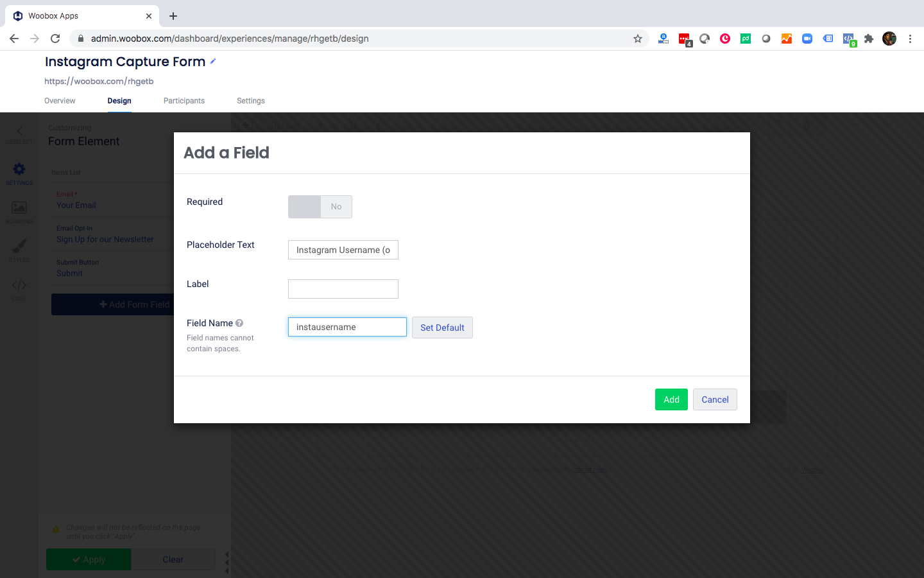924x578 pixels.
Task: Bookmark this page with the star icon
Action: coord(638,39)
